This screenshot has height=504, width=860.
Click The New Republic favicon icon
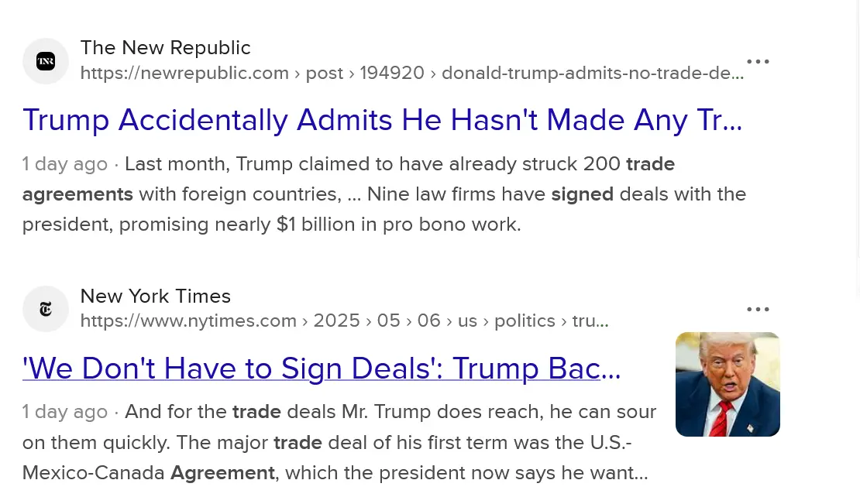[46, 61]
